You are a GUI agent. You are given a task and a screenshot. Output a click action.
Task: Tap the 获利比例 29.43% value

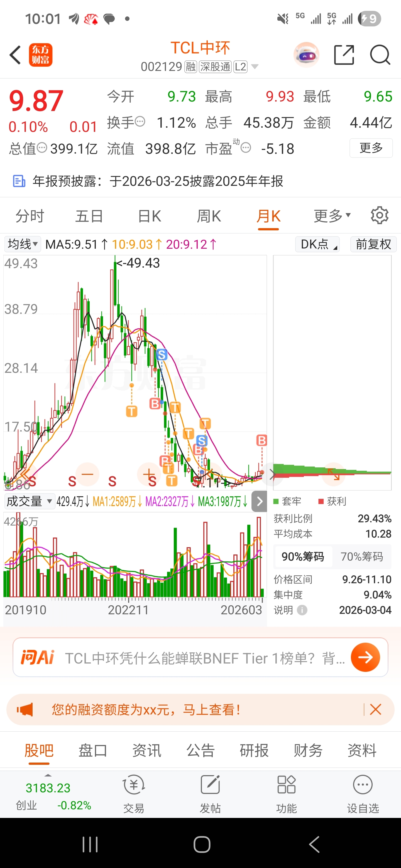click(375, 518)
